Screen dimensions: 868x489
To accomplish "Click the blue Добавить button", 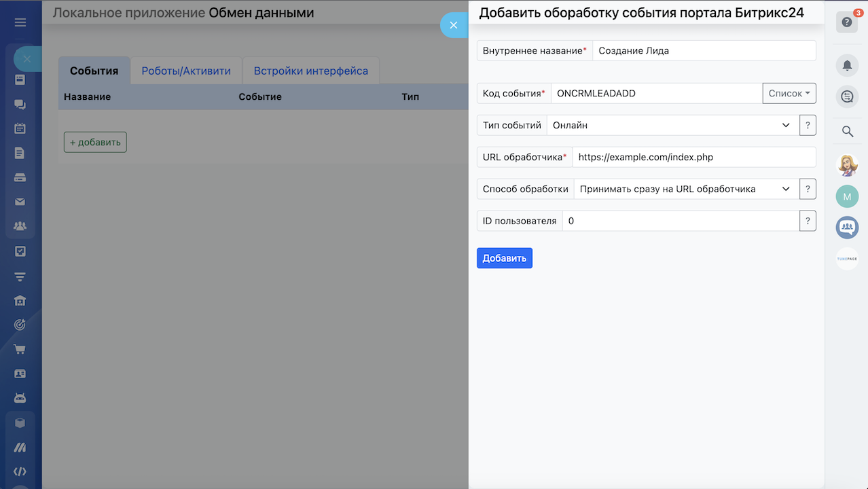I will 504,258.
